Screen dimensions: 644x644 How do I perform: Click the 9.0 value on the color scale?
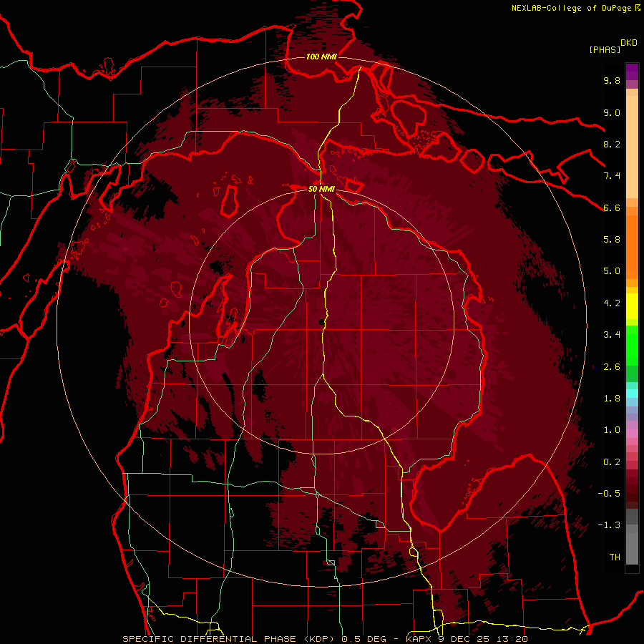[612, 112]
